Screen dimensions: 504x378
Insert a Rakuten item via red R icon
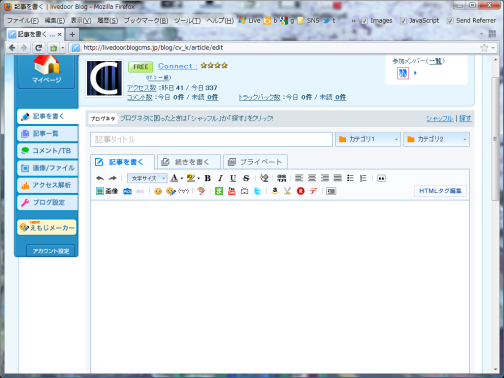[x=301, y=191]
